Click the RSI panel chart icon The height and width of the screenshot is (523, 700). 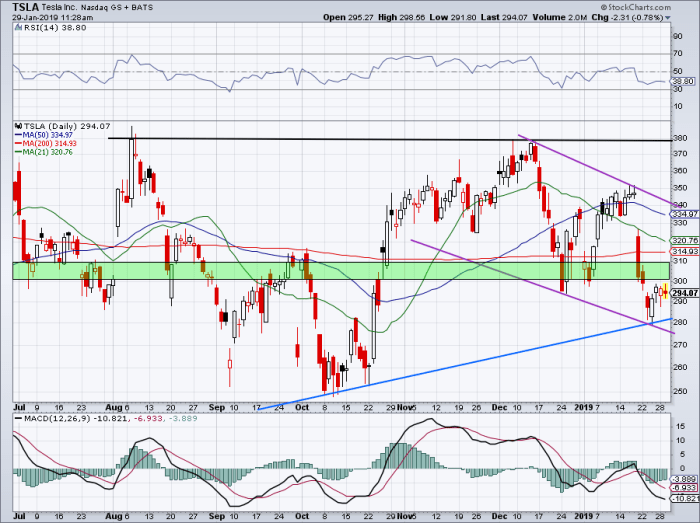coord(19,28)
